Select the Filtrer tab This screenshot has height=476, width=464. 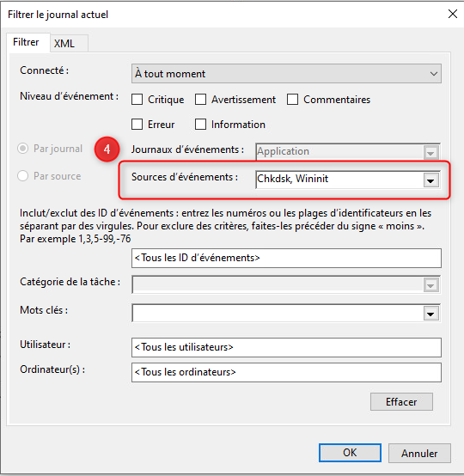[26, 42]
